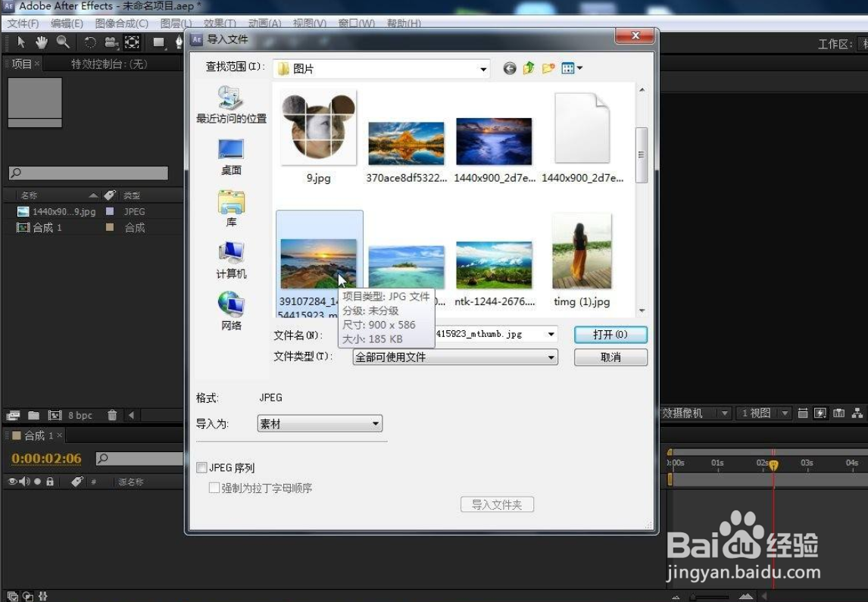
Task: Sort by 名称 column arrow
Action: tap(93, 195)
